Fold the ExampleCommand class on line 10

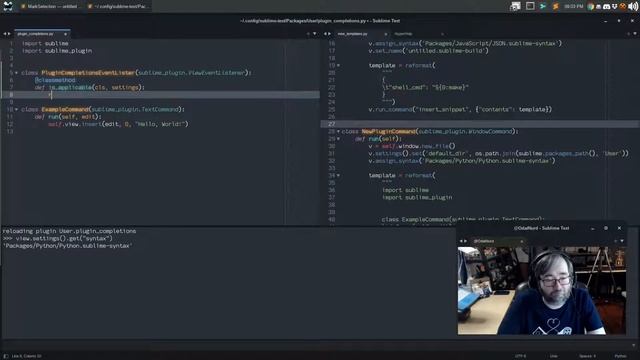tap(16, 109)
